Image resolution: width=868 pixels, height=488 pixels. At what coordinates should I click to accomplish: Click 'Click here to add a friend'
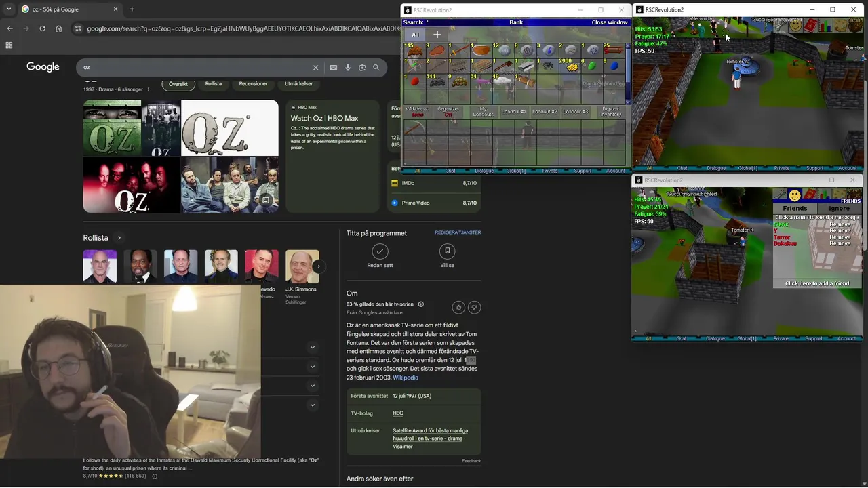(817, 283)
